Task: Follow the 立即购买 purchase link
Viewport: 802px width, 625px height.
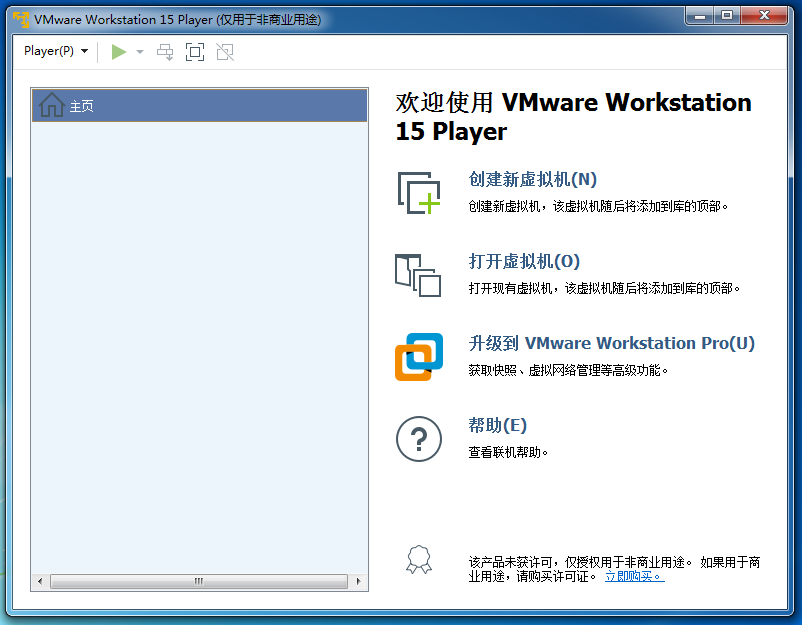Action: pos(635,576)
